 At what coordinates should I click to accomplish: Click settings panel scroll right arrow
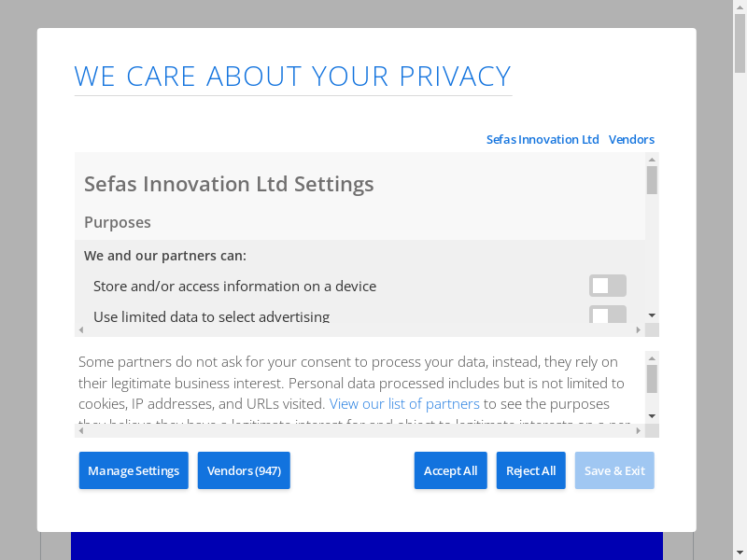639,329
